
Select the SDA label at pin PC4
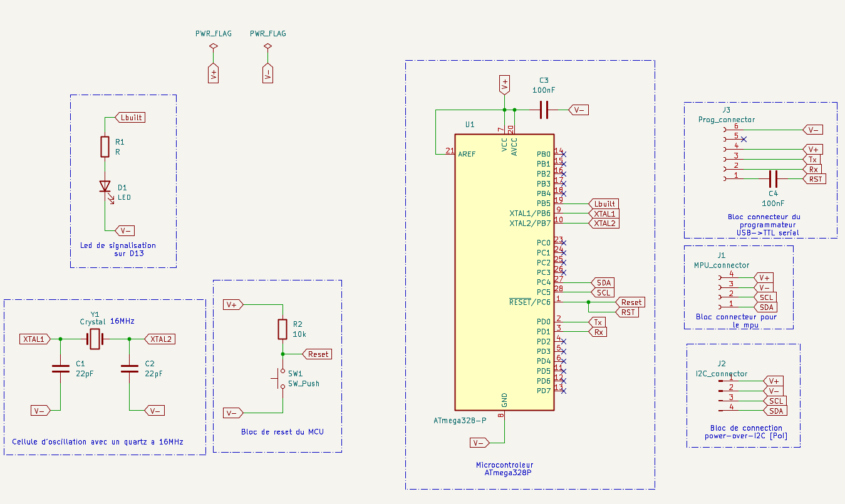(603, 282)
